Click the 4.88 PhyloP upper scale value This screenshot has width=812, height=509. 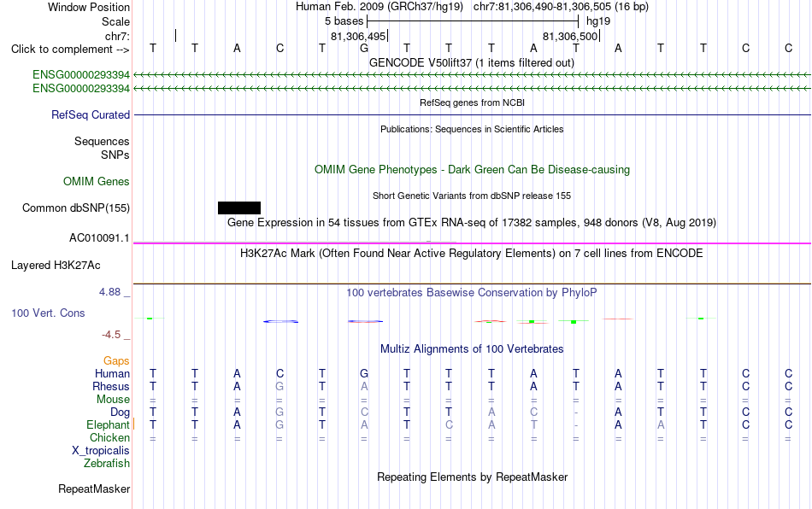[x=109, y=292]
